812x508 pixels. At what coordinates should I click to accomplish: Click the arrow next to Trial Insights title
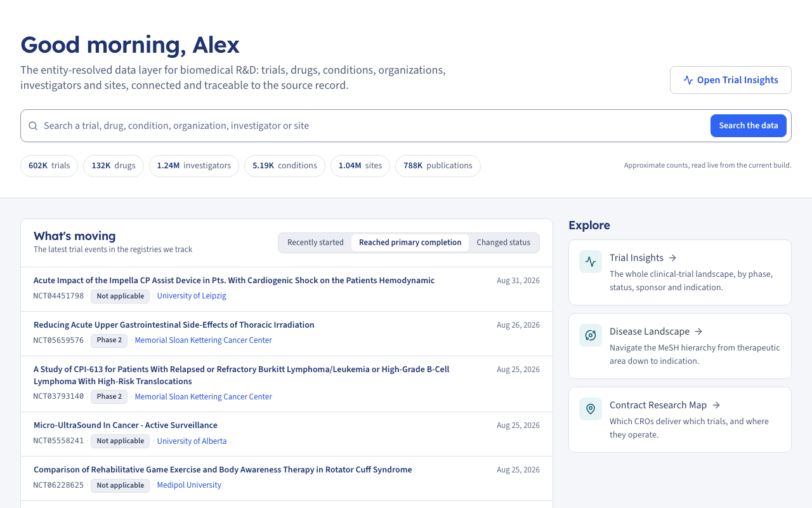pos(672,258)
